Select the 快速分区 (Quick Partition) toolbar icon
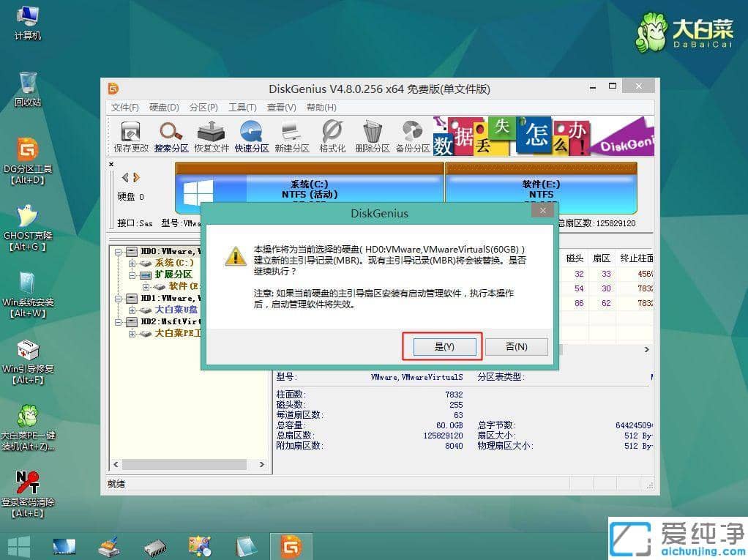 251,135
